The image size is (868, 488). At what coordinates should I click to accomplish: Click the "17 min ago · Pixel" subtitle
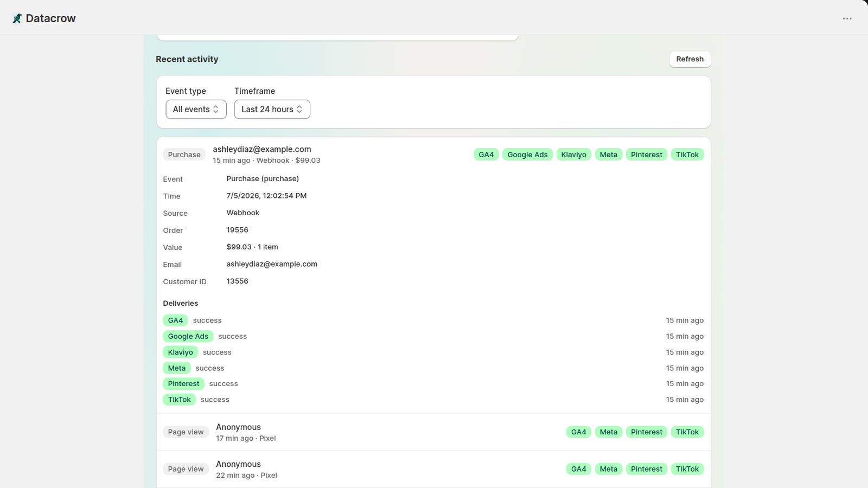tap(246, 438)
